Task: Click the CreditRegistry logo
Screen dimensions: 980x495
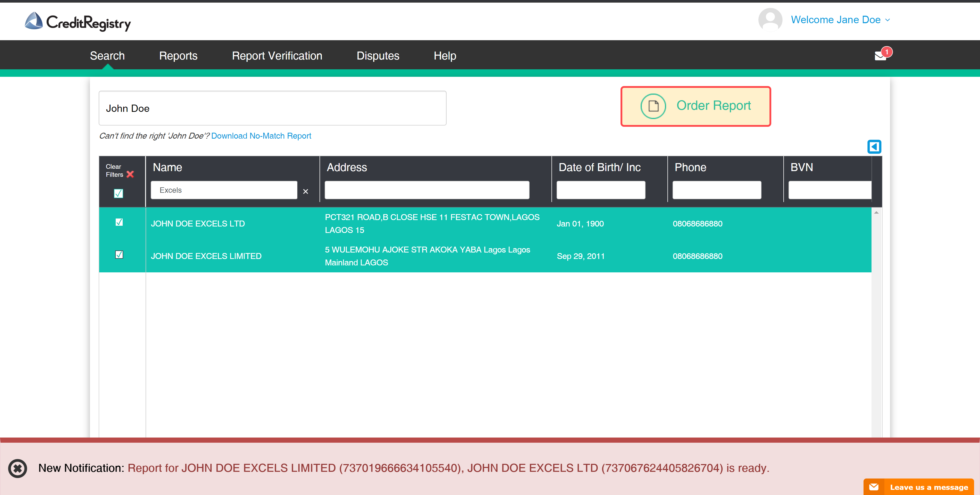Action: pos(78,22)
